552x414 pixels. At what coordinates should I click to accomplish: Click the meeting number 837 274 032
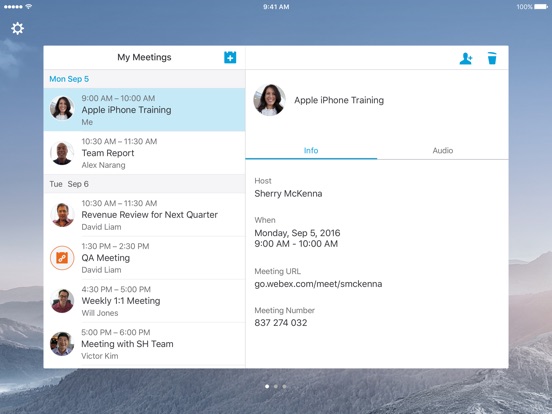281,322
